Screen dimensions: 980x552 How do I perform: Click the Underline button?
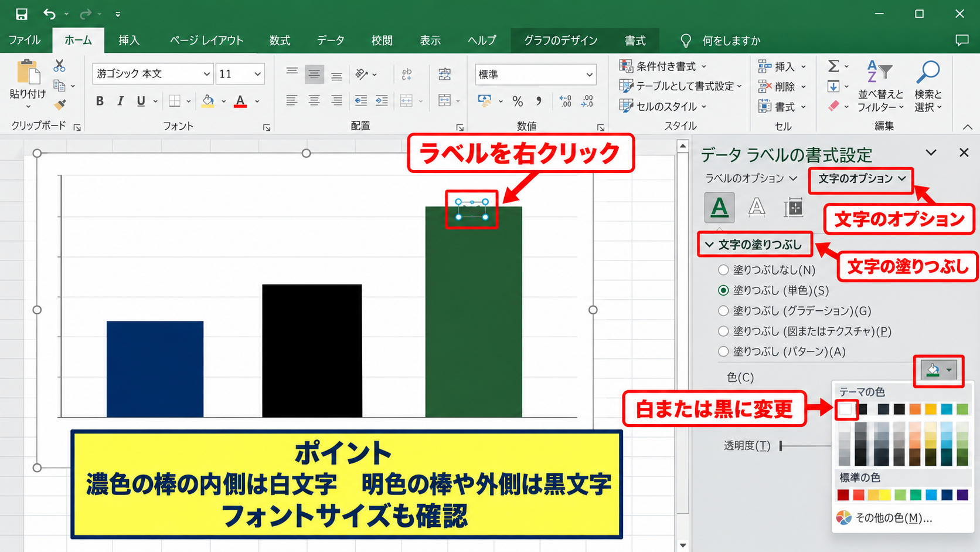(x=141, y=101)
